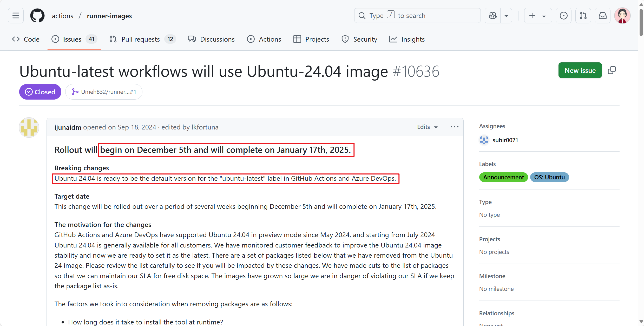Viewport: 644px width, 326px height.
Task: Click the GitHub logo
Action: click(x=37, y=16)
